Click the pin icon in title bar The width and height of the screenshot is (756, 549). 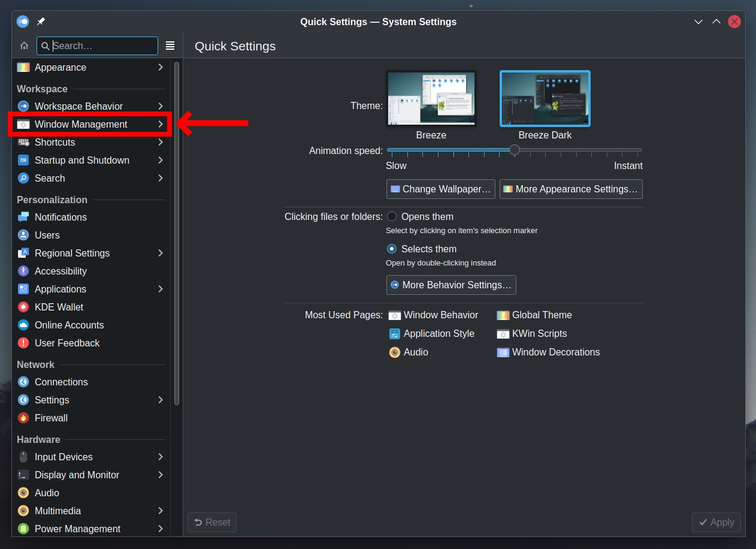pyautogui.click(x=41, y=22)
